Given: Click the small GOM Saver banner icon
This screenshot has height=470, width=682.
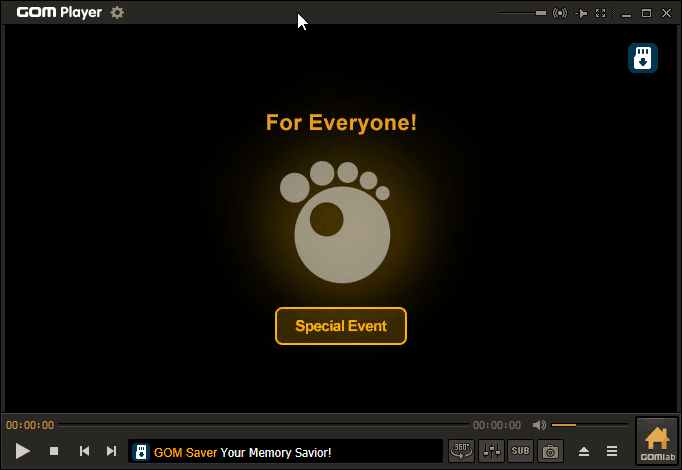Looking at the screenshot, I should click(x=141, y=452).
